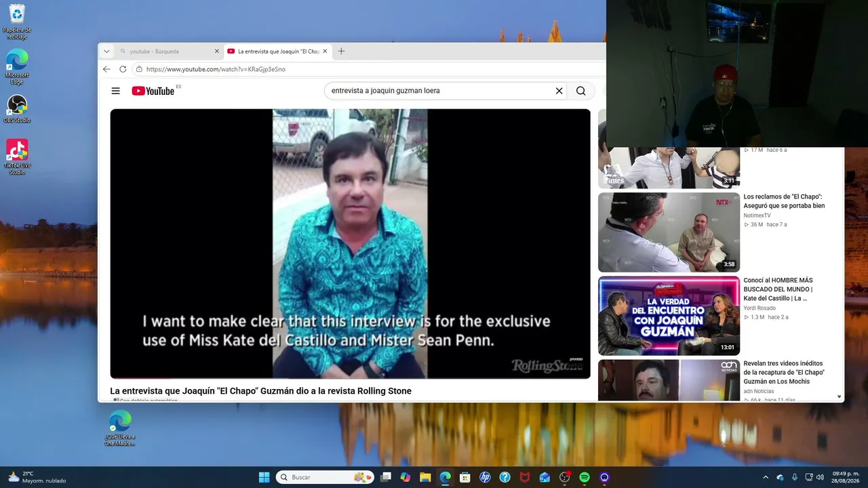Open the weather widget showing 21°C
Screen dimensions: 868x488
point(37,477)
